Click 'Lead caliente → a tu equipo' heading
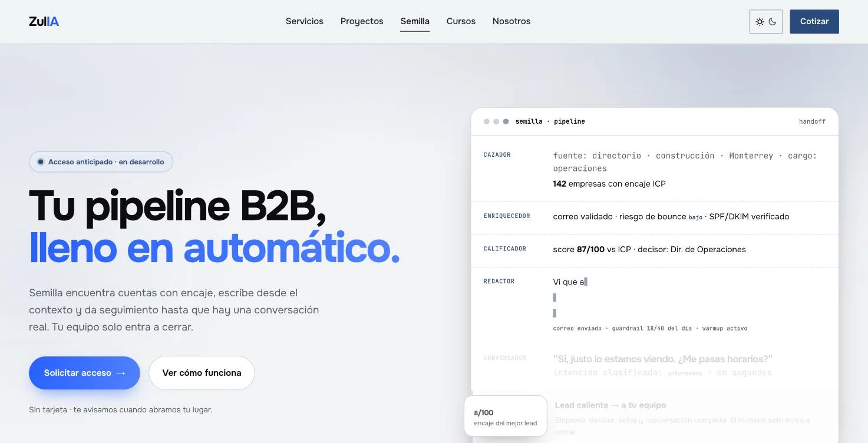This screenshot has width=868, height=443. 610,405
